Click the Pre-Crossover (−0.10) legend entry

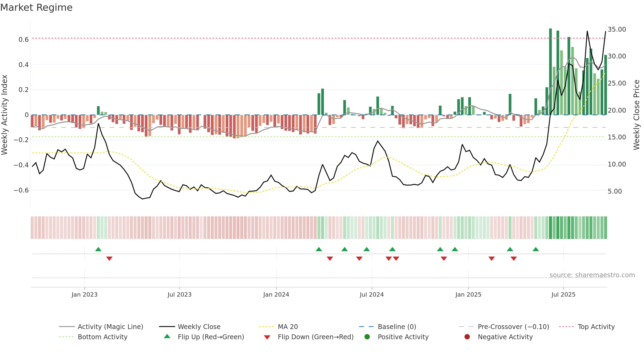pos(504,327)
